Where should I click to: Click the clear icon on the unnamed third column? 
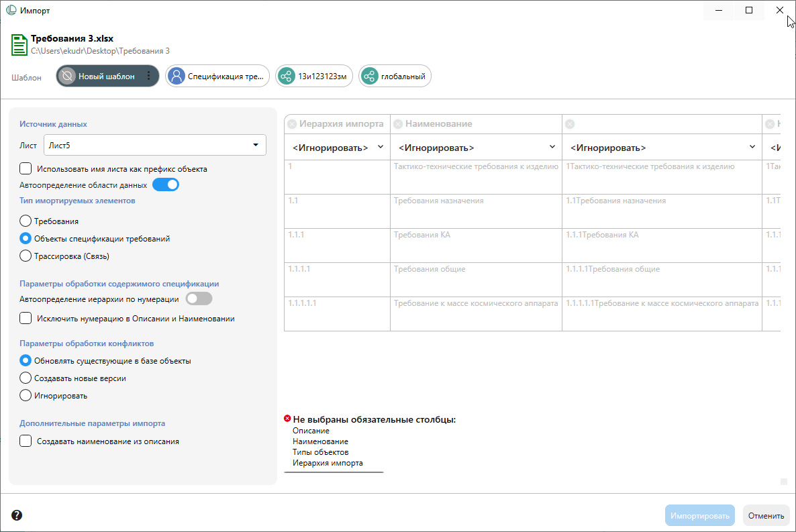click(x=570, y=124)
